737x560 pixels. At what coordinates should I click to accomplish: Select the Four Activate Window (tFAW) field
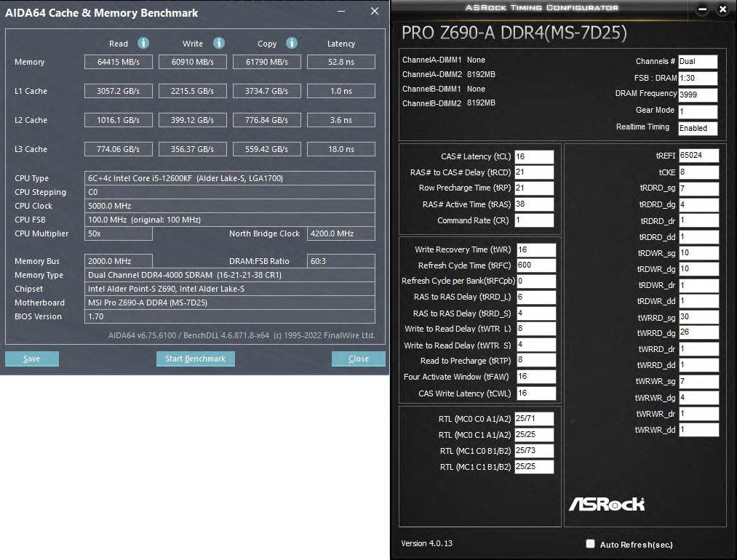coord(536,377)
